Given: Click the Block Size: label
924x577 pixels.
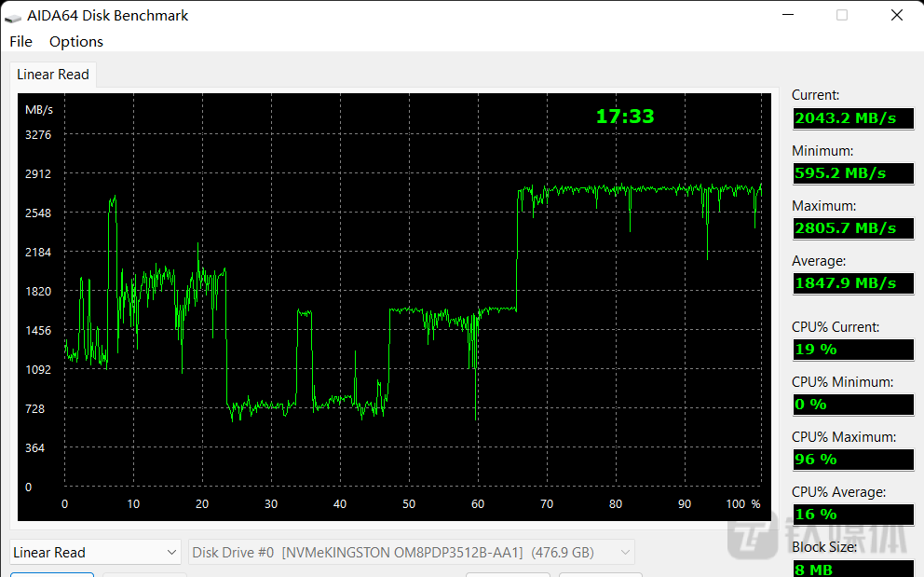Looking at the screenshot, I should click(824, 547).
